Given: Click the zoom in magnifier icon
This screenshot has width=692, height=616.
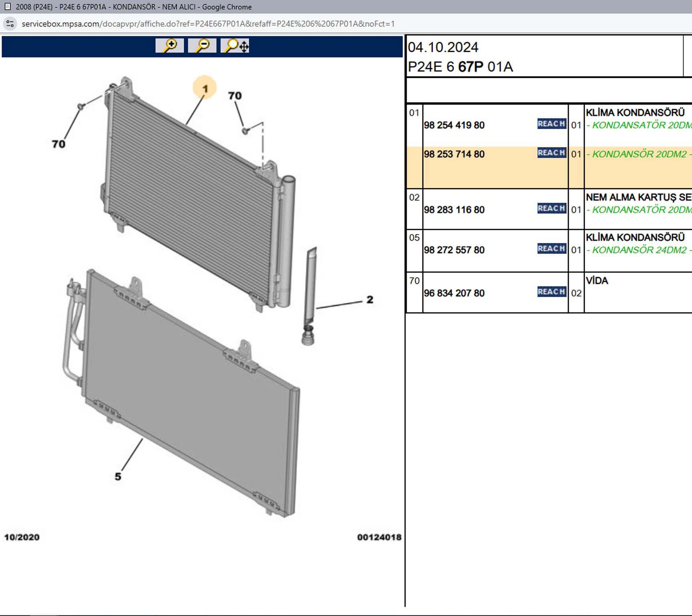Looking at the screenshot, I should [170, 46].
